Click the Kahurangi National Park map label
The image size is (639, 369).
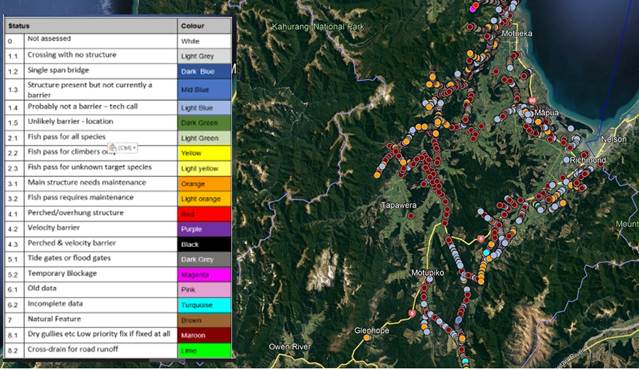pyautogui.click(x=318, y=27)
